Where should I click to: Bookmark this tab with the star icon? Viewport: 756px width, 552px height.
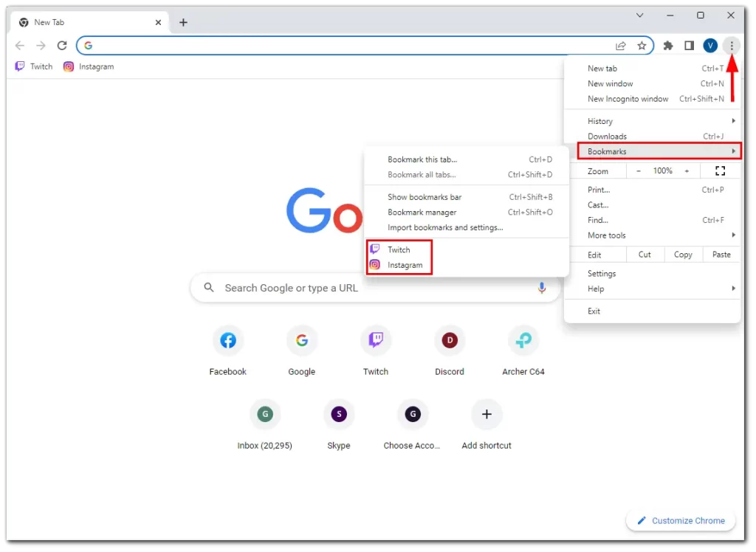pos(642,46)
